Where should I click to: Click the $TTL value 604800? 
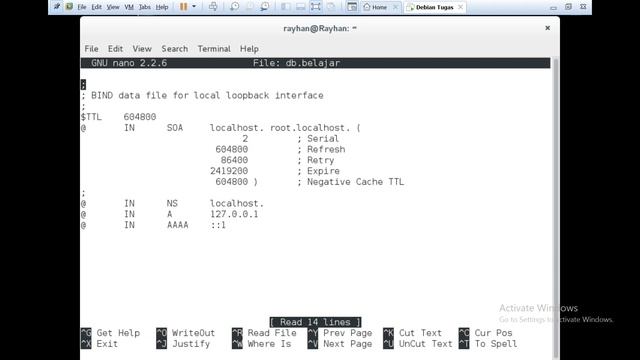coord(140,117)
